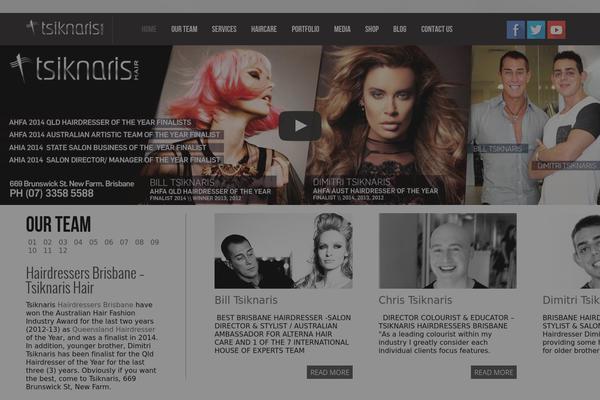Image resolution: width=600 pixels, height=400 pixels.
Task: Open the Haircare menu item
Action: coord(264,29)
